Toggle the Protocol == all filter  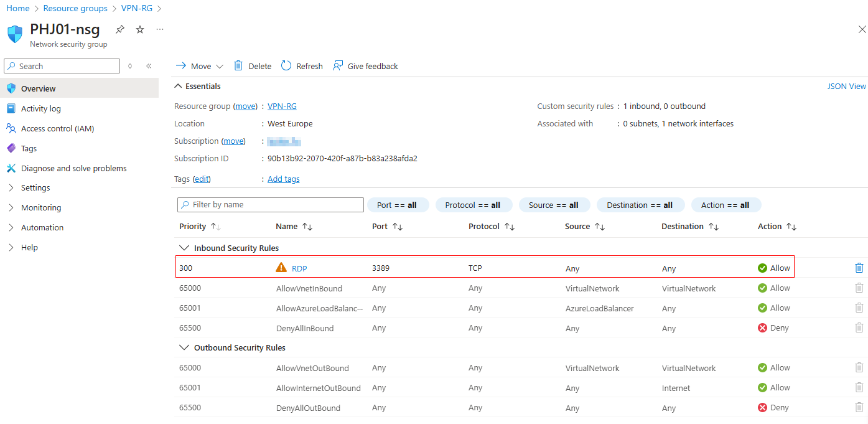coord(473,205)
